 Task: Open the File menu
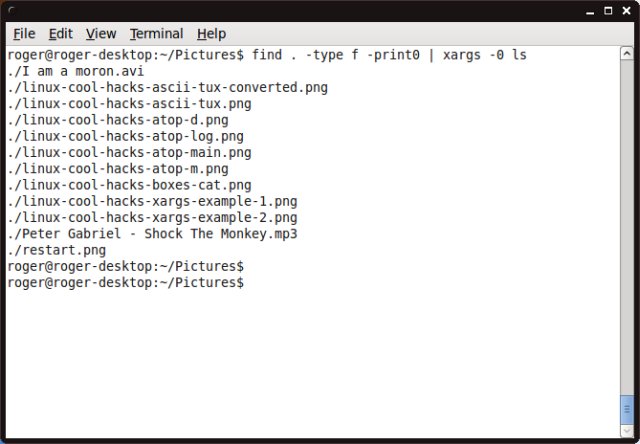pyautogui.click(x=24, y=33)
